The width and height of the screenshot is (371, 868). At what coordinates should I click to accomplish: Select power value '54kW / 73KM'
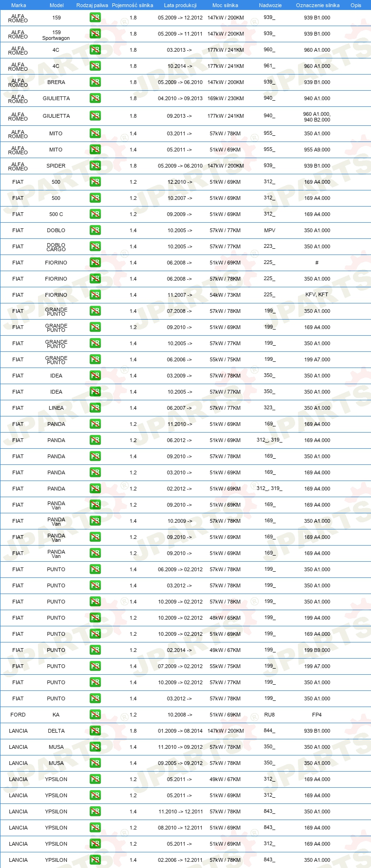(x=225, y=295)
